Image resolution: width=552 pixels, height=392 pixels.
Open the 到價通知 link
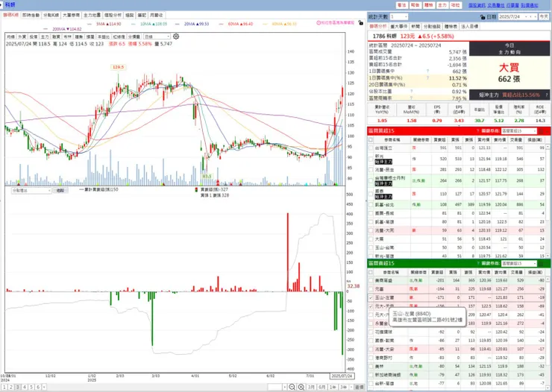[530, 5]
